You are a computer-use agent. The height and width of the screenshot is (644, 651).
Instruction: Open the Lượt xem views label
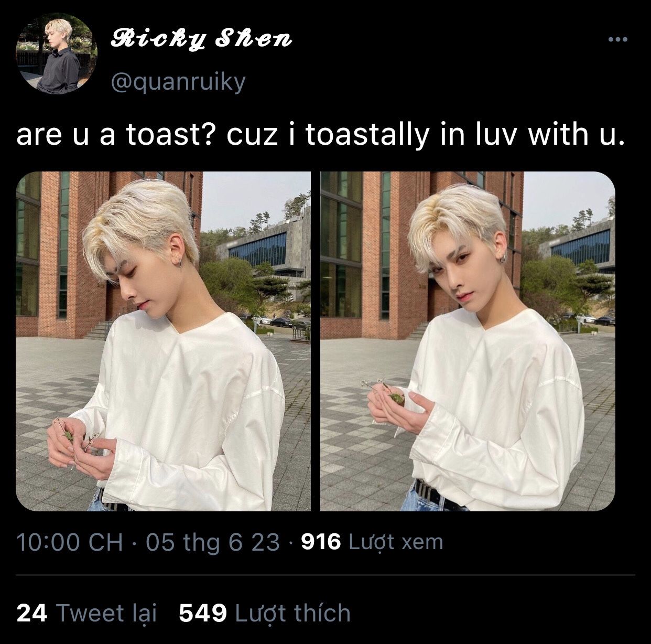(396, 542)
